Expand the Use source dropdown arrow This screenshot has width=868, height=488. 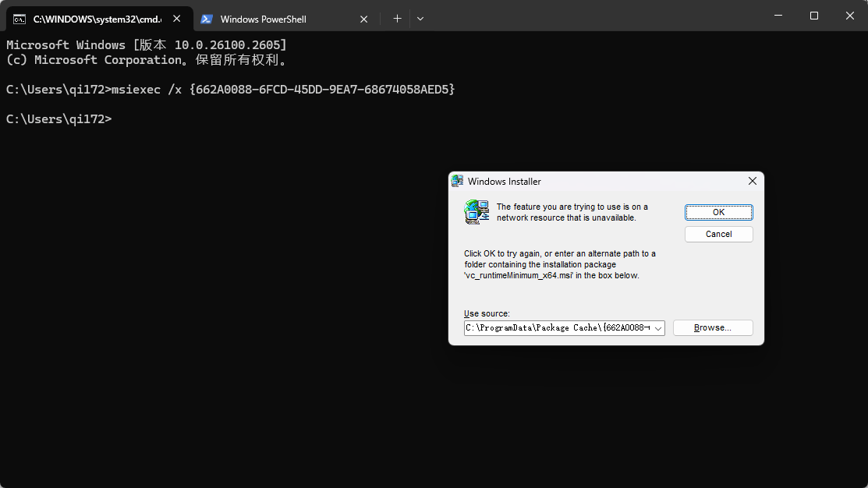pyautogui.click(x=657, y=328)
